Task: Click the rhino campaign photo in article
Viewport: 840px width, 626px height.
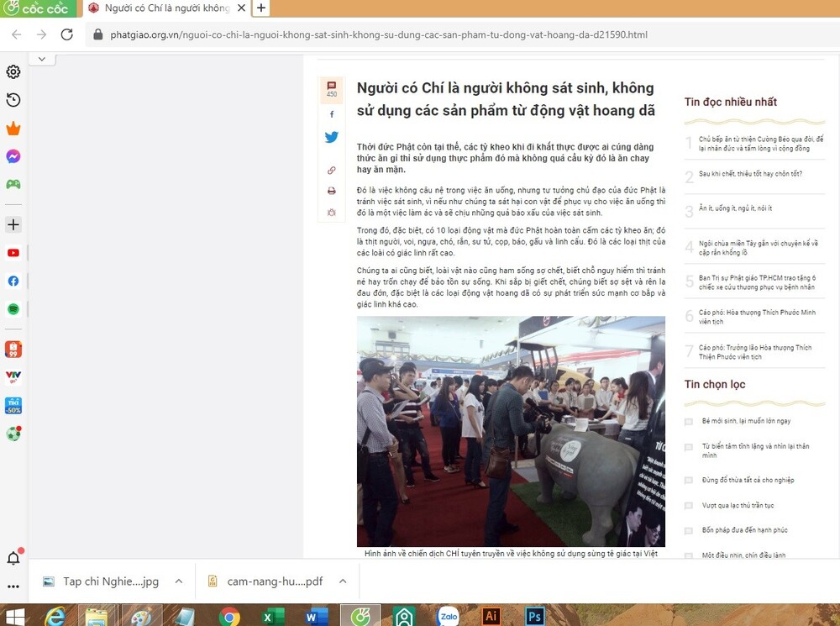Action: point(511,431)
